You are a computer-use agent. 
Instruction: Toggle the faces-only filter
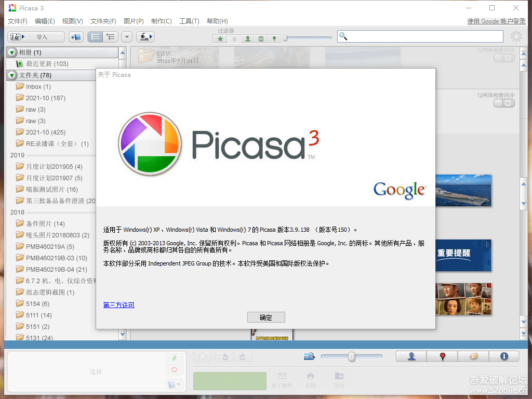click(248, 38)
